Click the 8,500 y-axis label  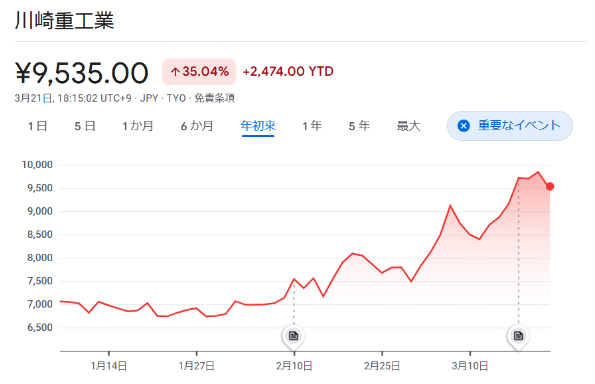point(39,234)
